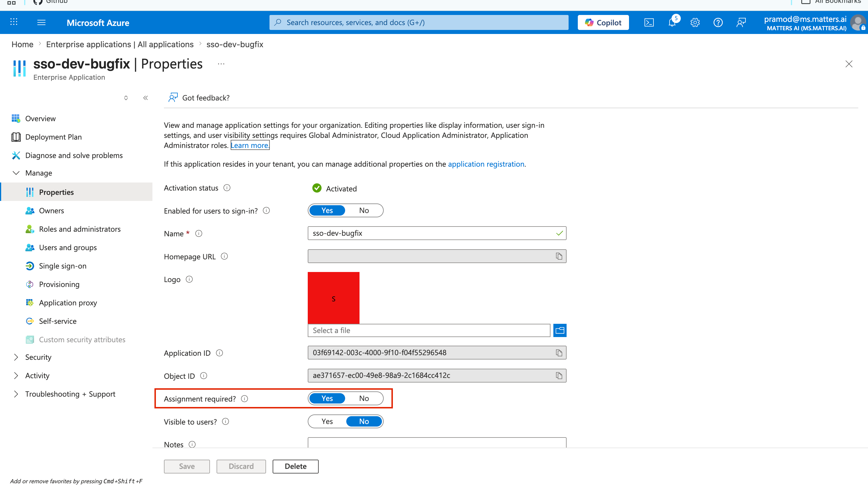Click the red logo thumbnail

[334, 298]
